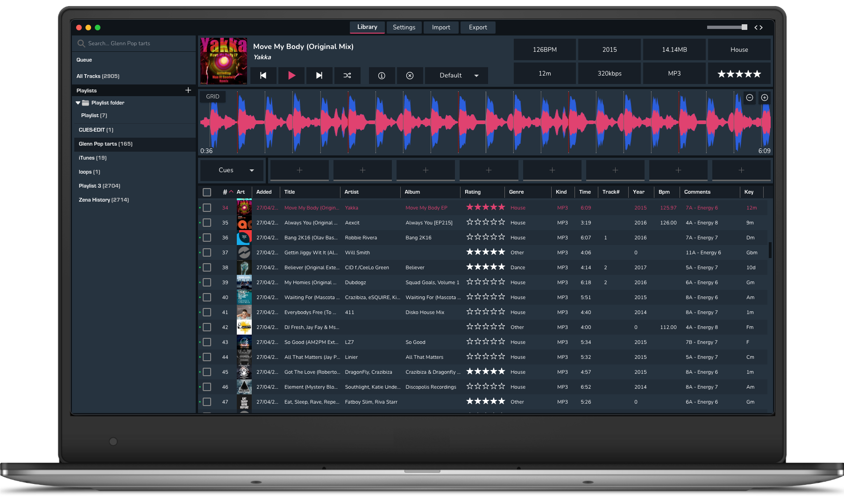Tick the checkbox for Gettin Jiggy Wit It

tap(207, 252)
